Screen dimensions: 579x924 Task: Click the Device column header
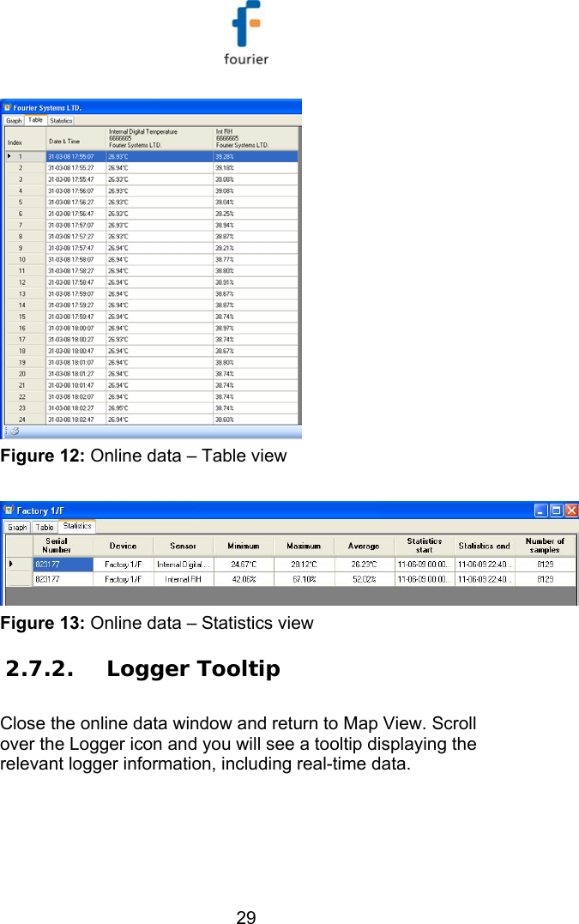point(124,546)
